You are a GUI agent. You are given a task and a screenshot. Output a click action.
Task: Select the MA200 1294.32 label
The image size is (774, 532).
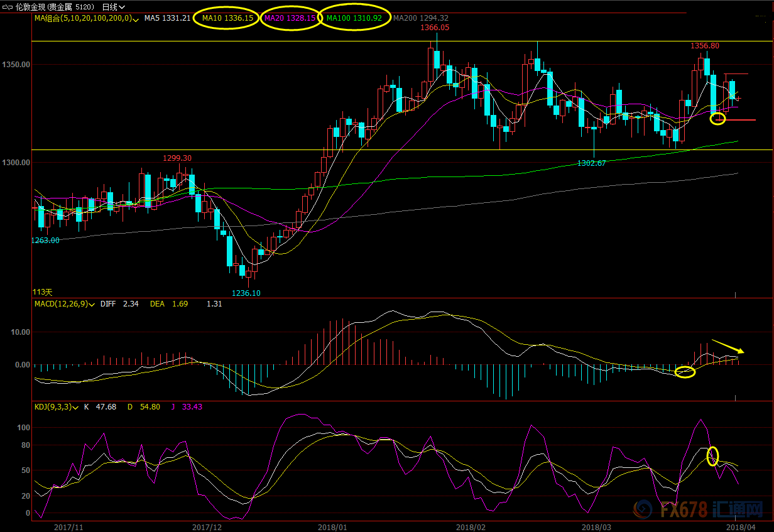pyautogui.click(x=422, y=18)
